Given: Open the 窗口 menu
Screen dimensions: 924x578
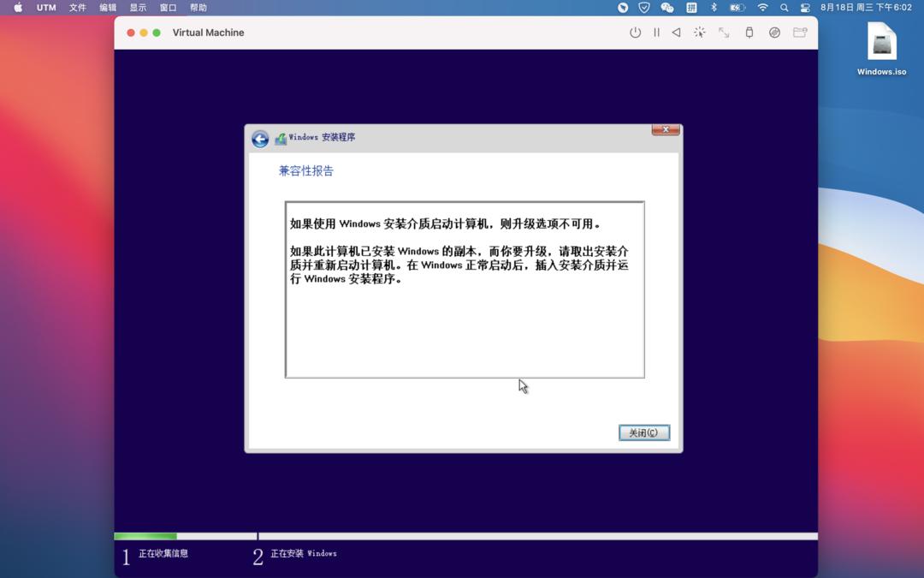Looking at the screenshot, I should tap(168, 7).
